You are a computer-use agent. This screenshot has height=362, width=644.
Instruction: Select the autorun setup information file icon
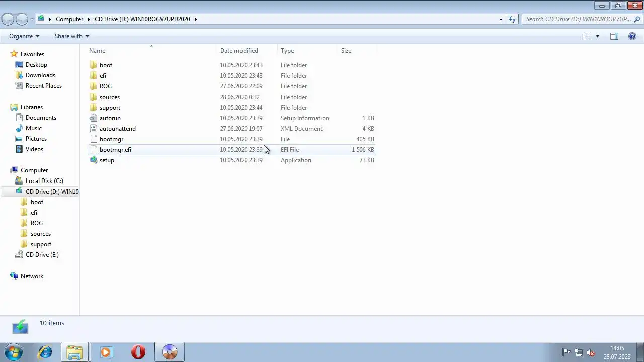94,118
